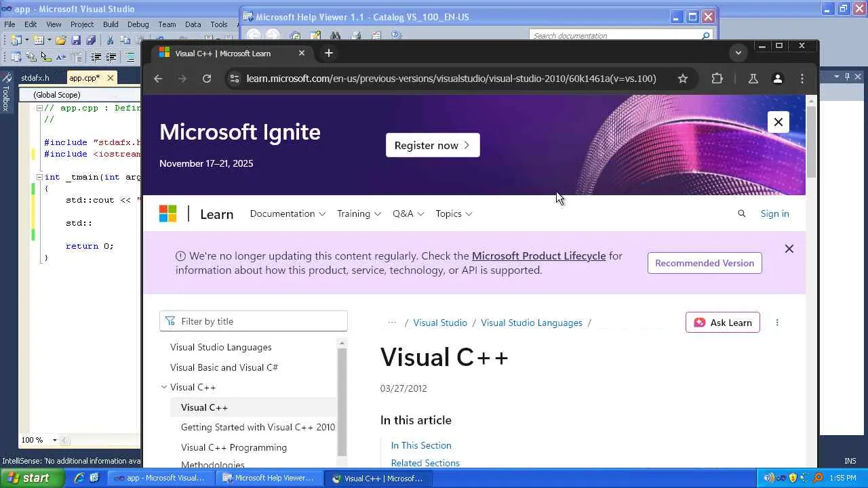
Task: Open the Microsoft Product Lifecycle link
Action: [x=538, y=256]
